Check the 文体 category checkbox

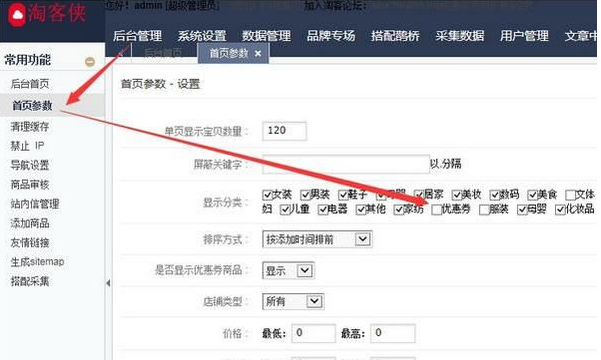570,195
